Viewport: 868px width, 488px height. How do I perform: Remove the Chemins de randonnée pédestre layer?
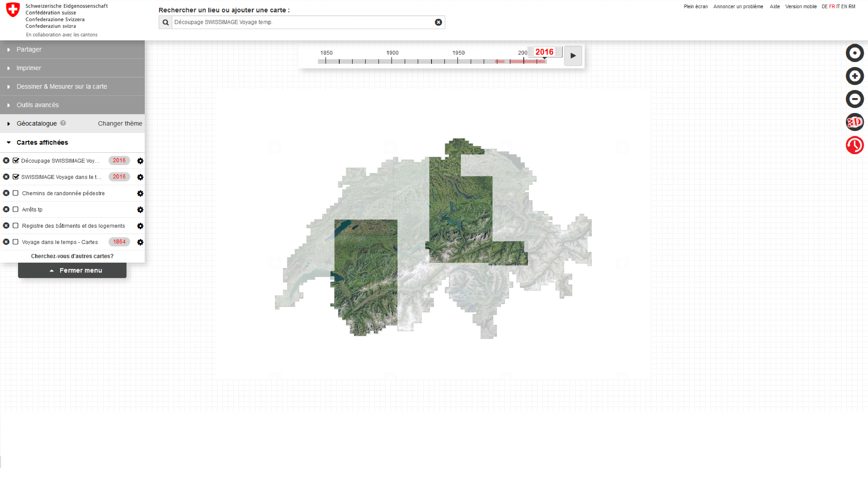(x=6, y=193)
